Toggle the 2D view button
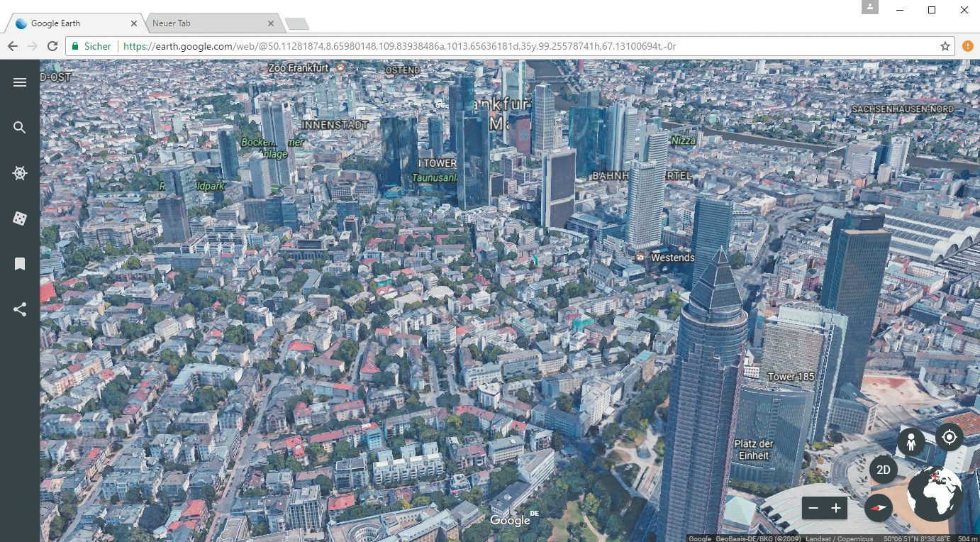The width and height of the screenshot is (980, 542). [884, 470]
